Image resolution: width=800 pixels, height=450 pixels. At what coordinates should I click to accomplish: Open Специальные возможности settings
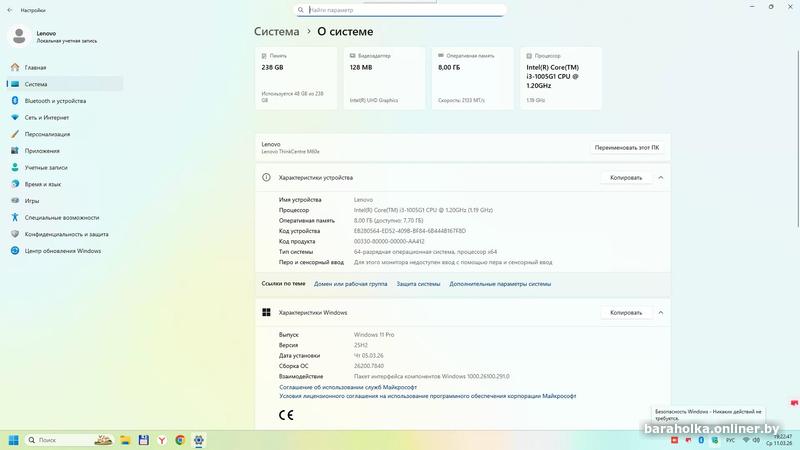click(65, 217)
